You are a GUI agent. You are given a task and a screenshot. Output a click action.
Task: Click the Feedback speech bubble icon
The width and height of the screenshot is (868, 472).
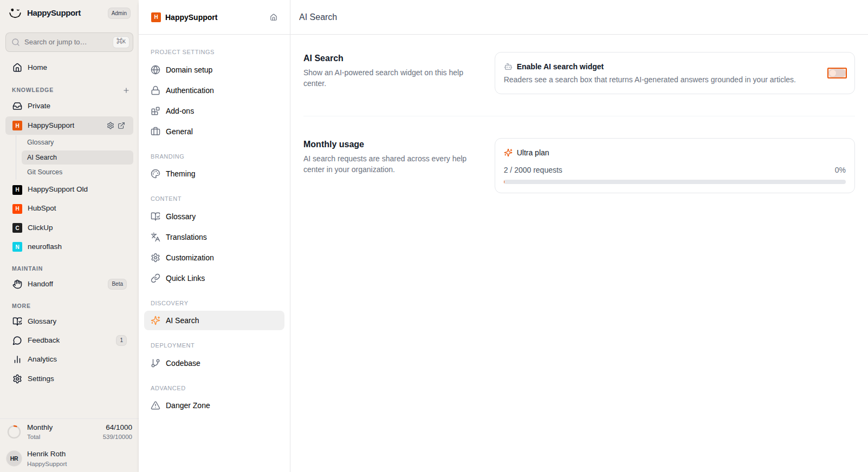[x=17, y=340]
